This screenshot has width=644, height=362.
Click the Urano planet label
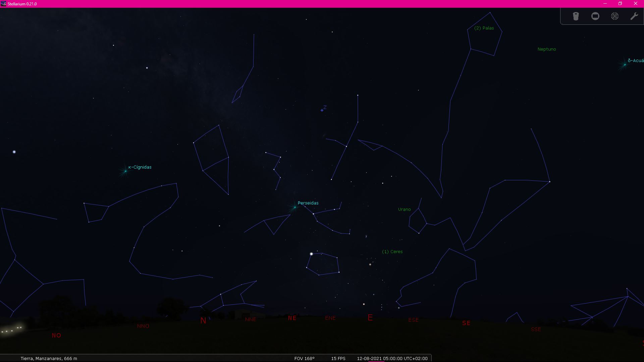[404, 209]
